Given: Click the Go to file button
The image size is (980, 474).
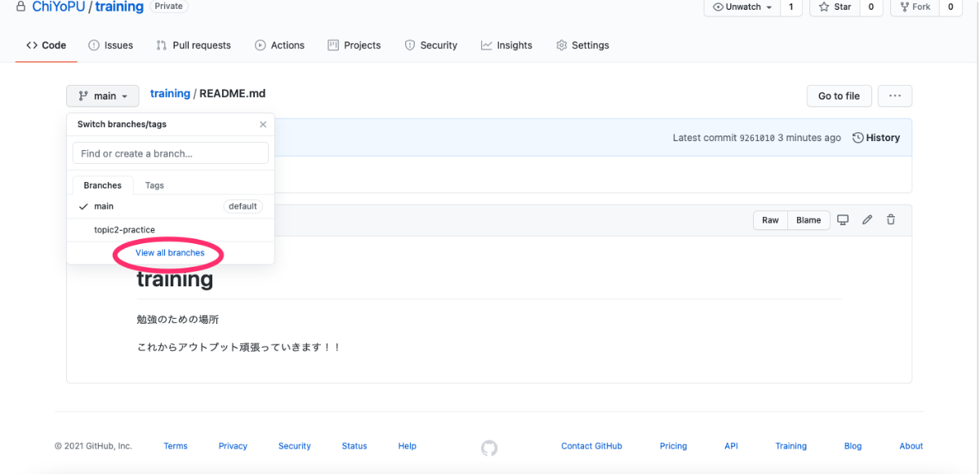Looking at the screenshot, I should coord(839,96).
